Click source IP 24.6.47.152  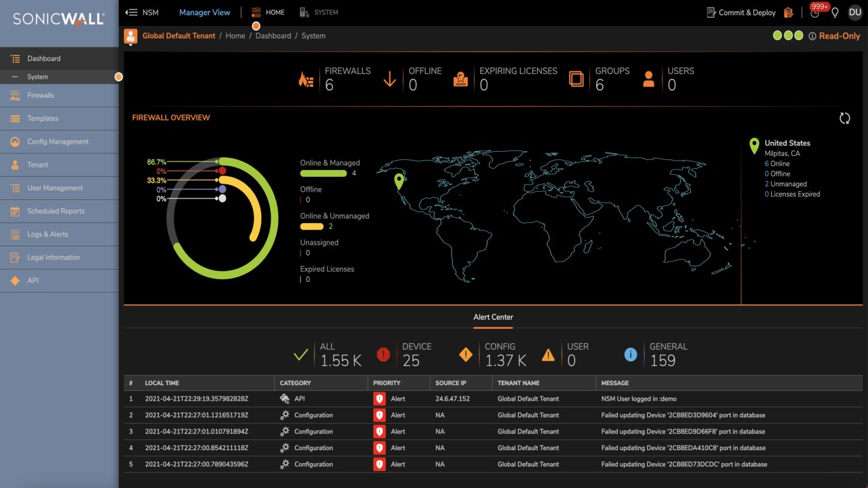click(452, 399)
